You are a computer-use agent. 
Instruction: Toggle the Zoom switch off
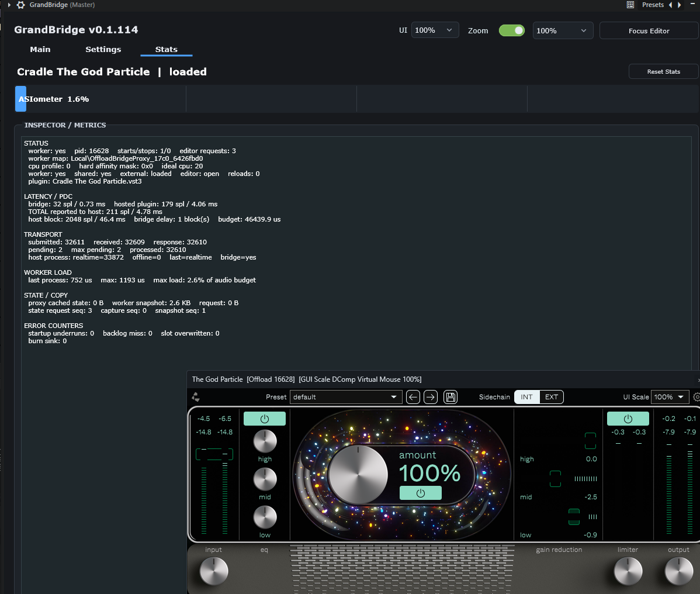[512, 30]
